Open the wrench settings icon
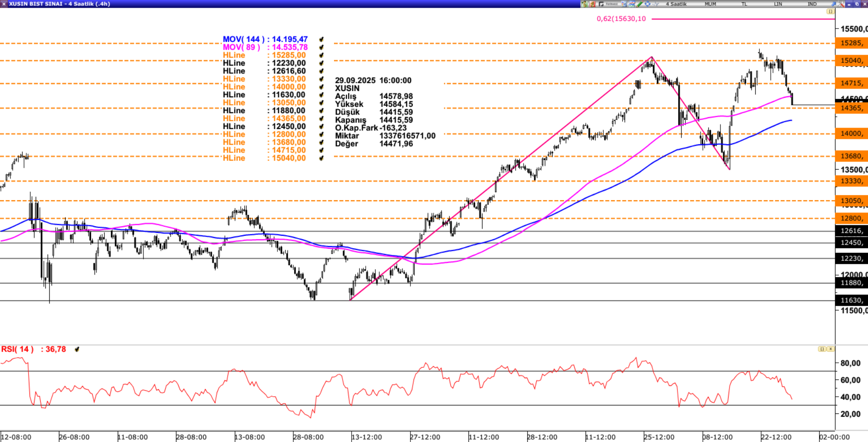This screenshot has width=868, height=442. tap(841, 4)
